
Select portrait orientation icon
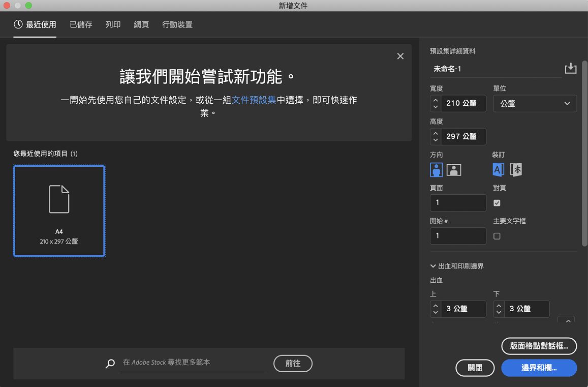436,170
